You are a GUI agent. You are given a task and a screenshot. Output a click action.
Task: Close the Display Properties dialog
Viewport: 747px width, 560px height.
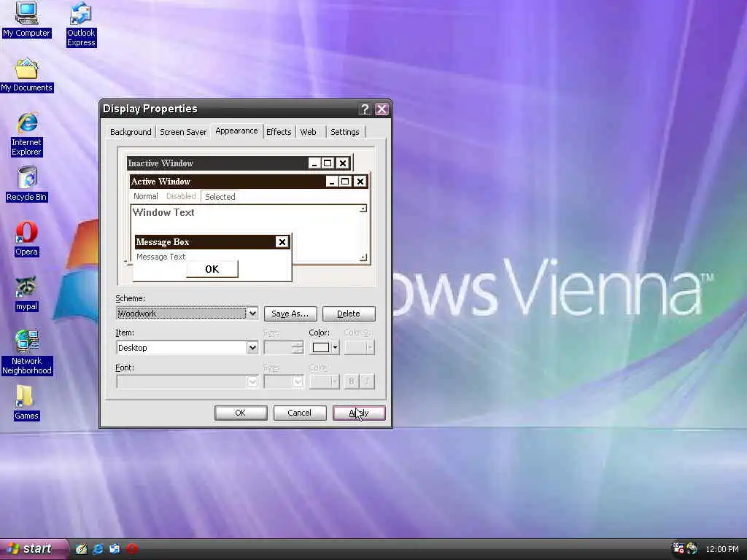(382, 109)
